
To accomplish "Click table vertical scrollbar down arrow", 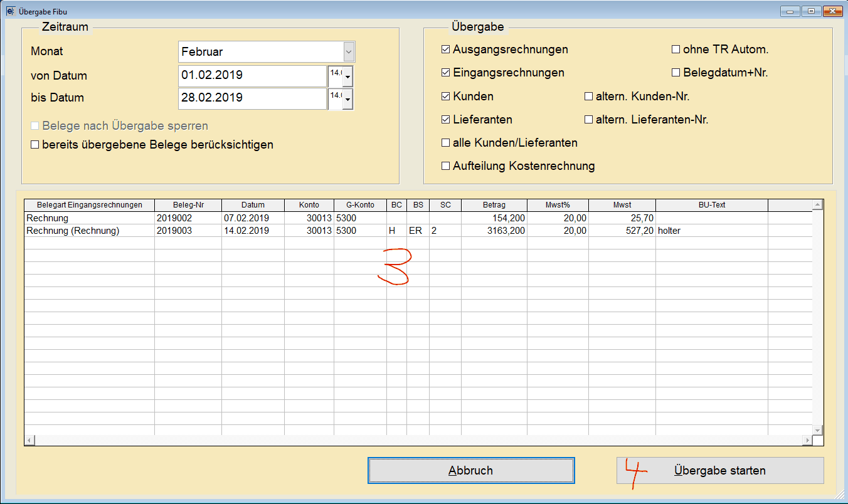I will coord(817,430).
